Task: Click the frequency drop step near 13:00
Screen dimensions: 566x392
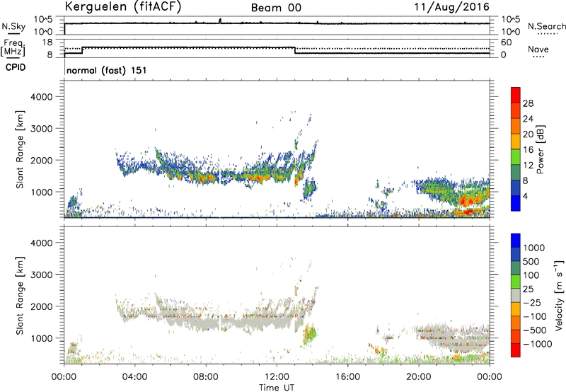Action: click(x=295, y=50)
